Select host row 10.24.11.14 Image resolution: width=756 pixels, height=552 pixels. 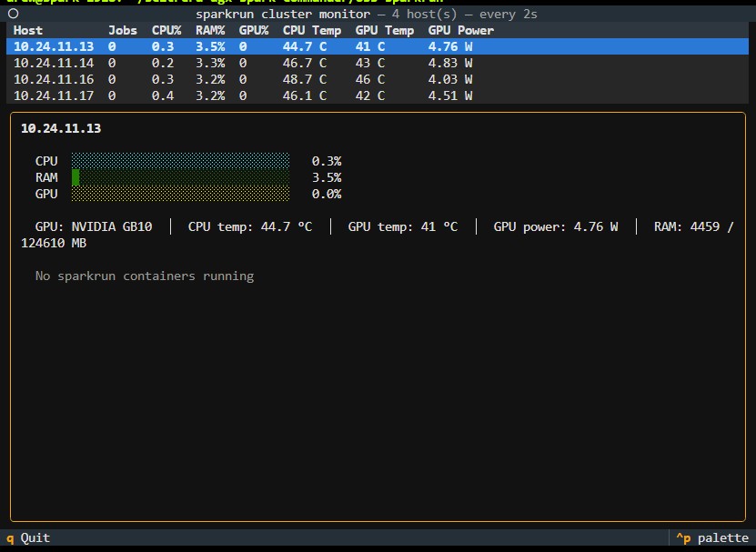[x=378, y=63]
